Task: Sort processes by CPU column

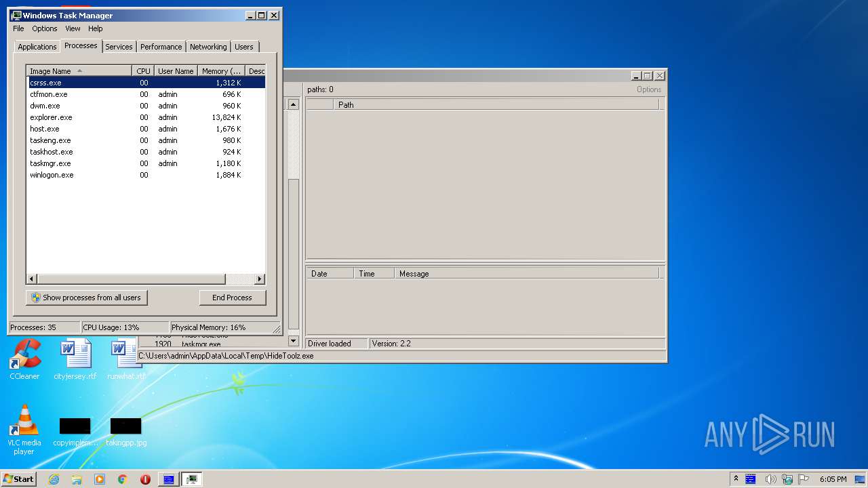Action: pos(143,70)
